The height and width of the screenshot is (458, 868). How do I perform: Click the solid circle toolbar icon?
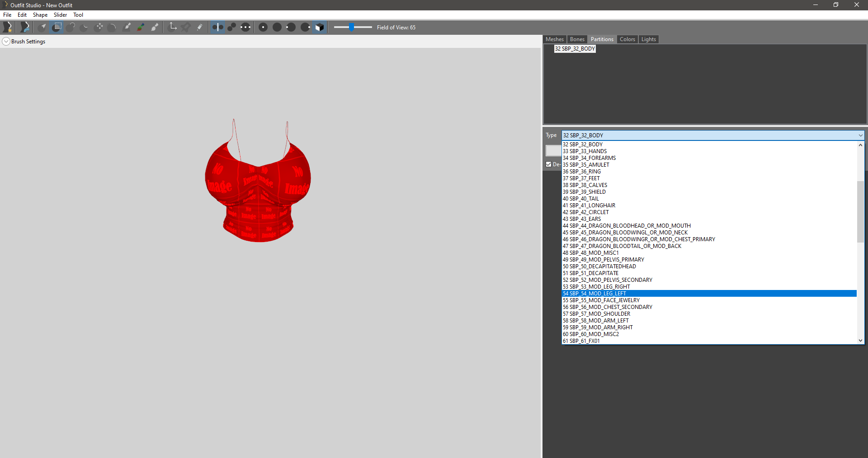click(x=277, y=27)
